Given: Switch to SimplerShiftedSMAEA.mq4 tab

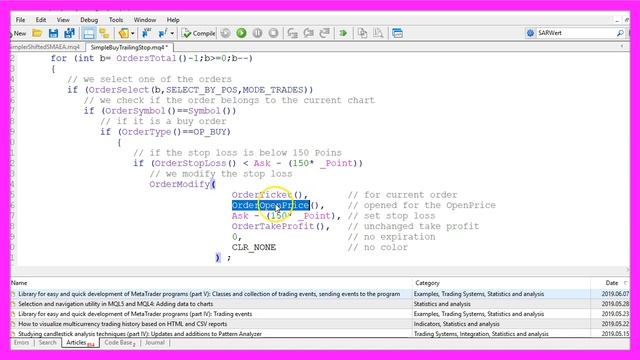Looking at the screenshot, I should click(x=47, y=47).
